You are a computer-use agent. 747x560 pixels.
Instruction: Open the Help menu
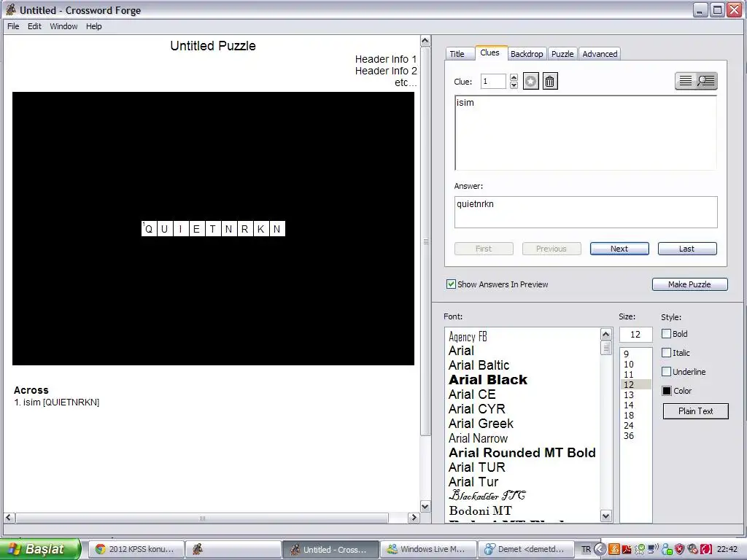(x=94, y=26)
